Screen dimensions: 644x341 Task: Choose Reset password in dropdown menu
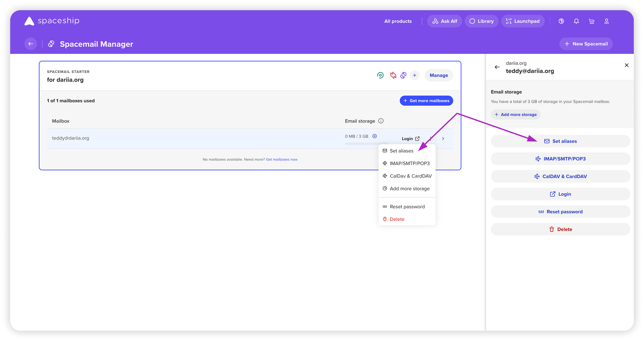[x=407, y=206]
